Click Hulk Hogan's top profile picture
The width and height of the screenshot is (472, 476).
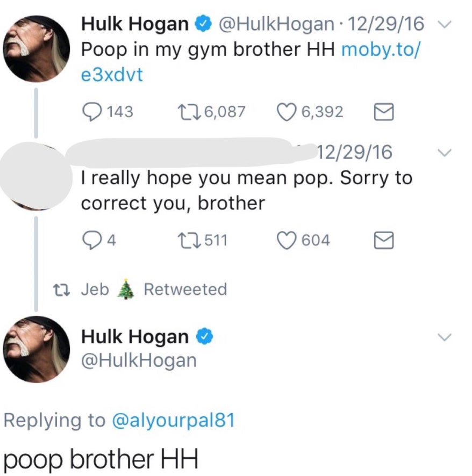[36, 49]
